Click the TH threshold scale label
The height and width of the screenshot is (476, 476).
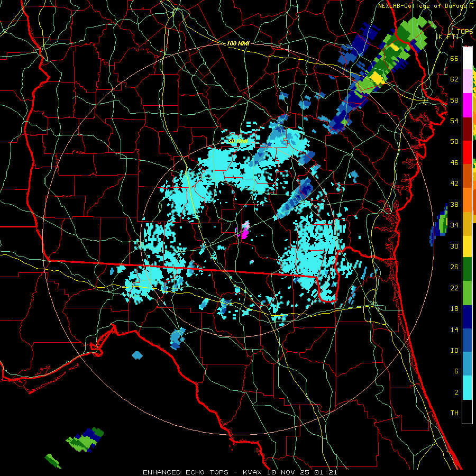(454, 413)
